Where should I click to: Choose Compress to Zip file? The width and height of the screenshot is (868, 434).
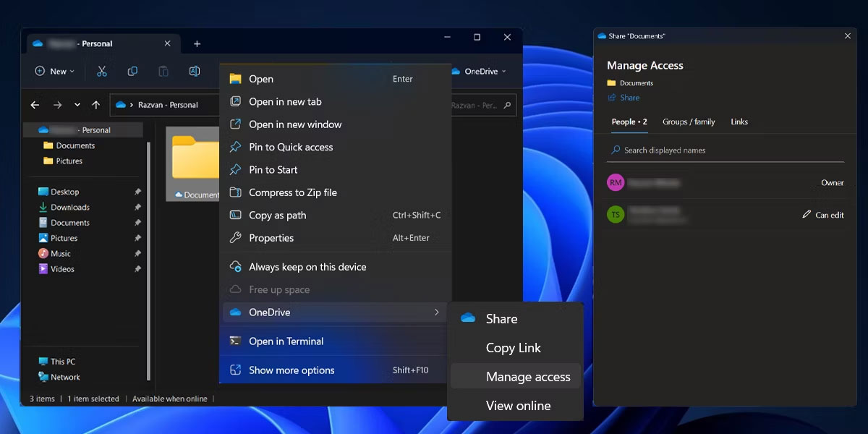click(x=336, y=192)
